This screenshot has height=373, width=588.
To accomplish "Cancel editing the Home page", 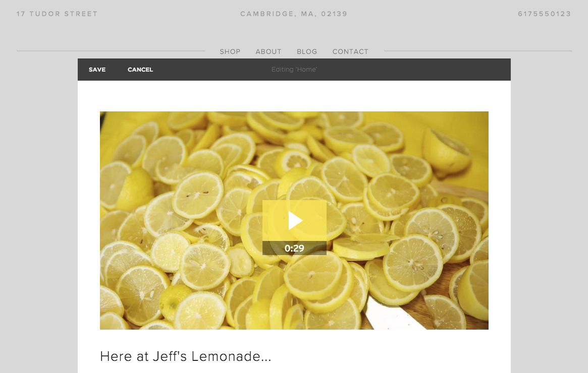I will tap(140, 70).
